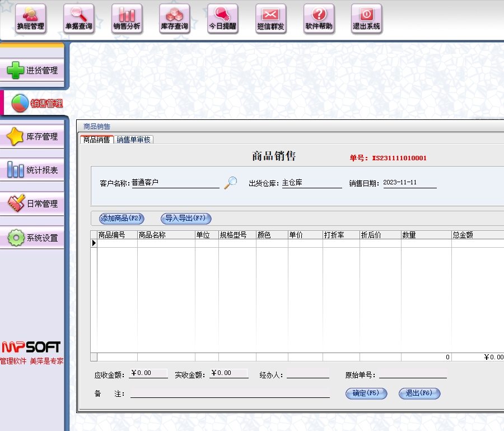Confirm the sale with 确定(F5)

coord(366,393)
